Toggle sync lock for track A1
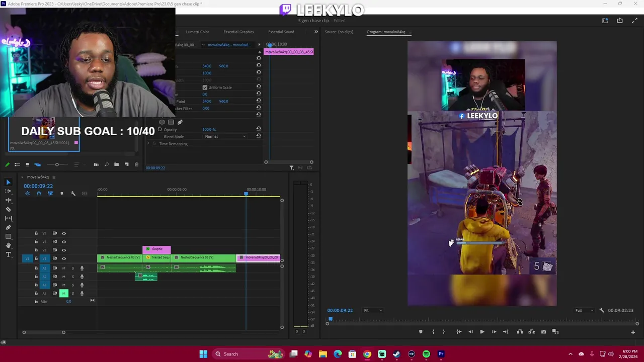Screen dimensions: 644x362 pos(55,268)
